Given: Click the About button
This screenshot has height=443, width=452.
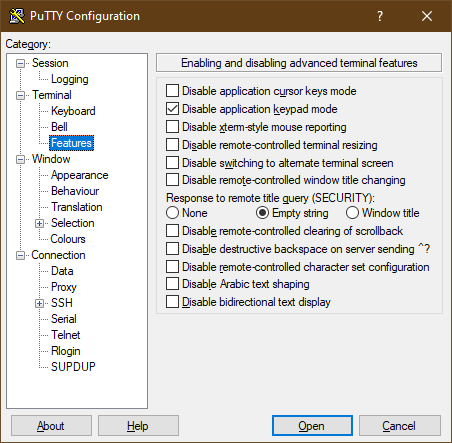Looking at the screenshot, I should coord(51,426).
